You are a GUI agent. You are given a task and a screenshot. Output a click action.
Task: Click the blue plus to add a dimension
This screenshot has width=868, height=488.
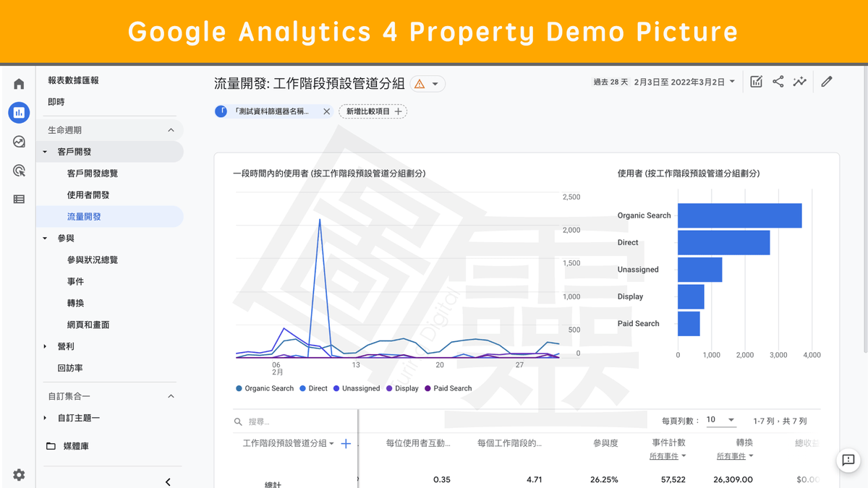pyautogui.click(x=346, y=443)
